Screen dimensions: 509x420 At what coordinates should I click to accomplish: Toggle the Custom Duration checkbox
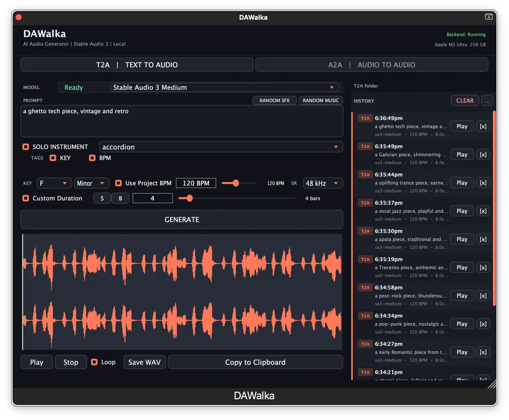tap(26, 198)
